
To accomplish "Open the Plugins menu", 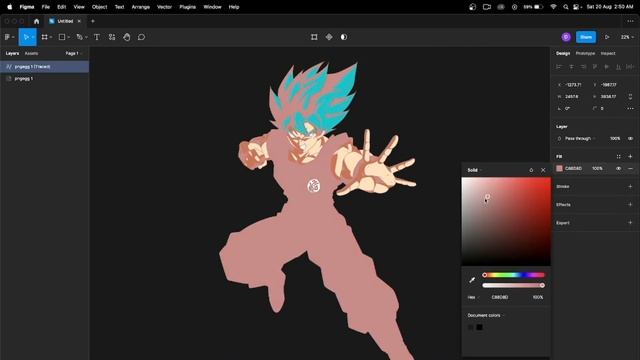I will 187,7.
